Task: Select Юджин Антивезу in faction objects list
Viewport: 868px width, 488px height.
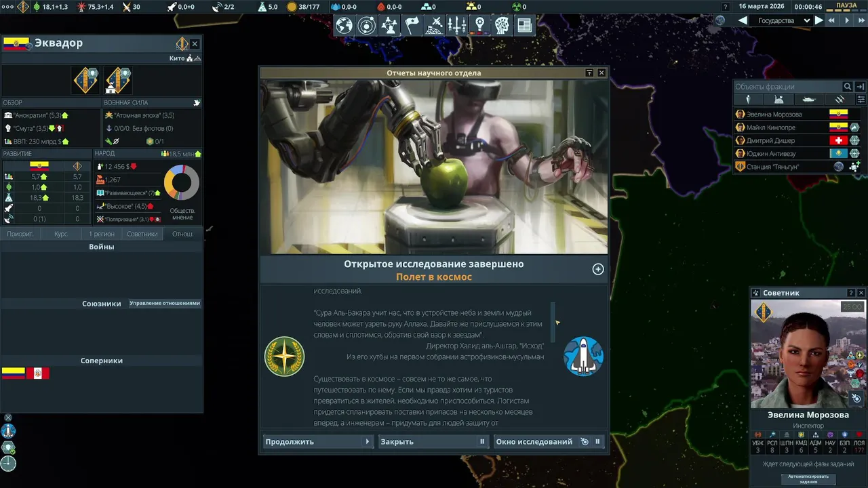Action: pyautogui.click(x=798, y=154)
